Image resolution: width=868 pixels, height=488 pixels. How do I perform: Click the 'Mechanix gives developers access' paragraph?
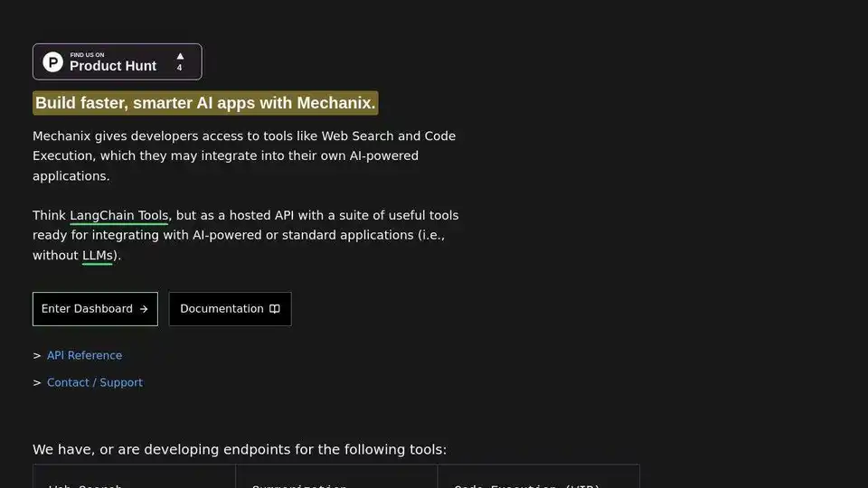[x=244, y=156]
